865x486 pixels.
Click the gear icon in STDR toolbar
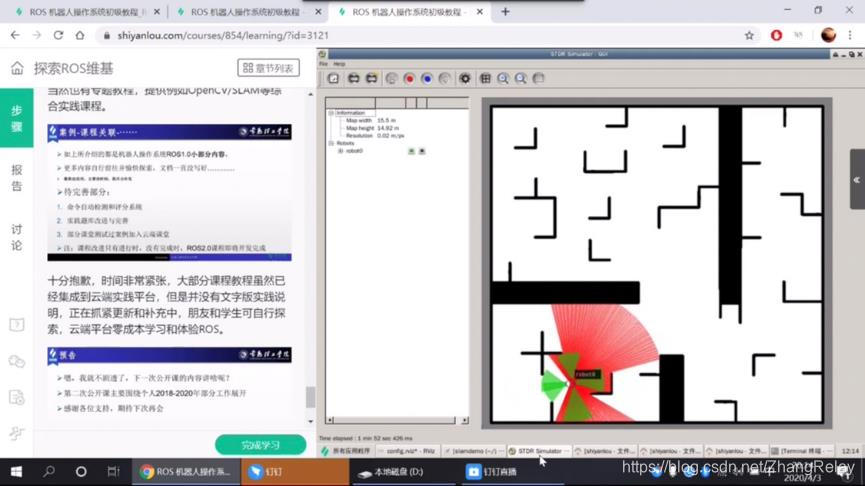465,78
